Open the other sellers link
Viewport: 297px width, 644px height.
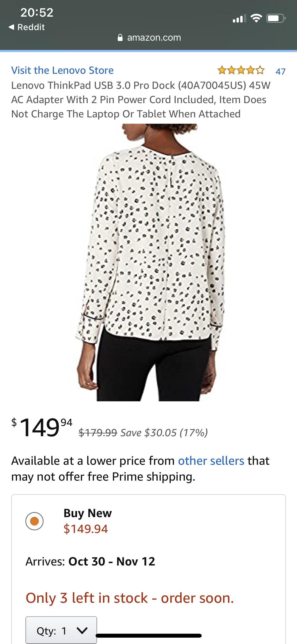211,461
